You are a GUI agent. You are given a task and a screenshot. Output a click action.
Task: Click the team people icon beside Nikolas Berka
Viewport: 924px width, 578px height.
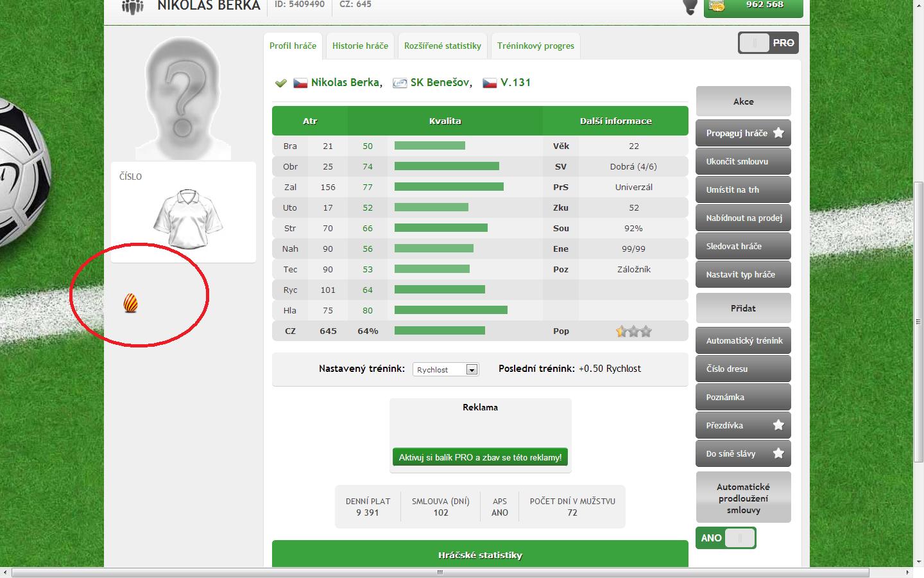pyautogui.click(x=133, y=6)
